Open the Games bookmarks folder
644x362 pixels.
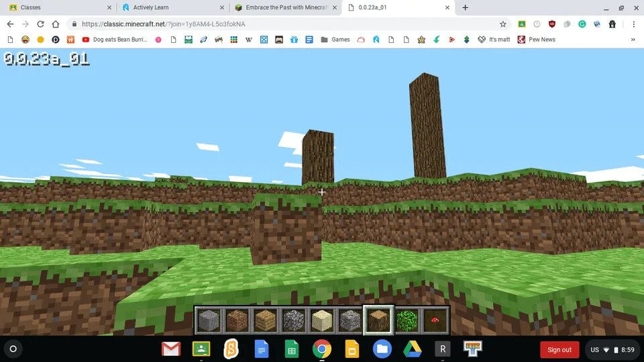coord(335,40)
